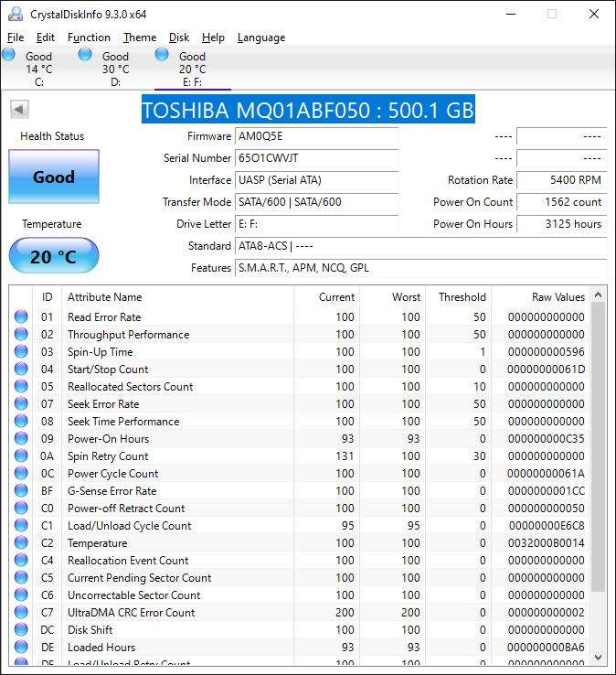Image resolution: width=616 pixels, height=675 pixels.
Task: Click raw value 0032000B0014 in Temperature row
Action: point(546,543)
